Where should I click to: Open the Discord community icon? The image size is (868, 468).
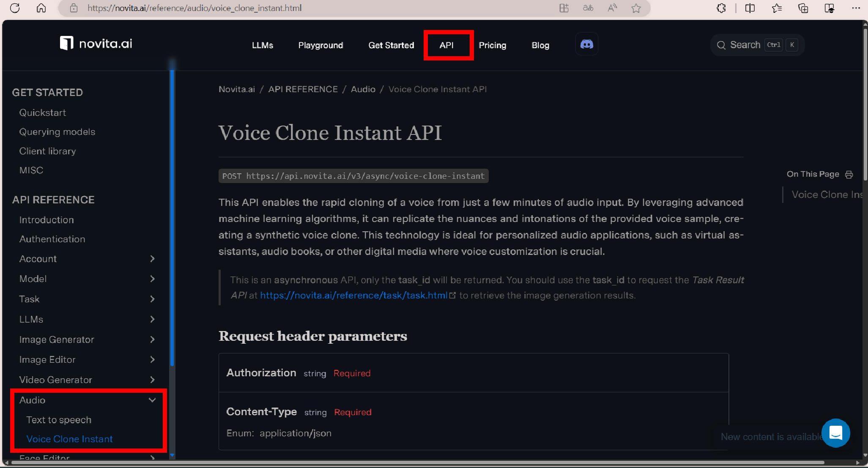pos(586,44)
